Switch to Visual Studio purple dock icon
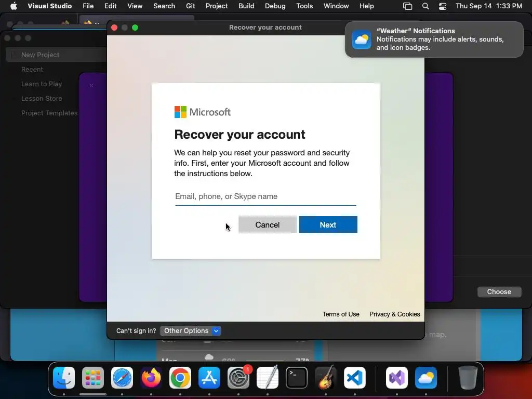 pyautogui.click(x=396, y=378)
